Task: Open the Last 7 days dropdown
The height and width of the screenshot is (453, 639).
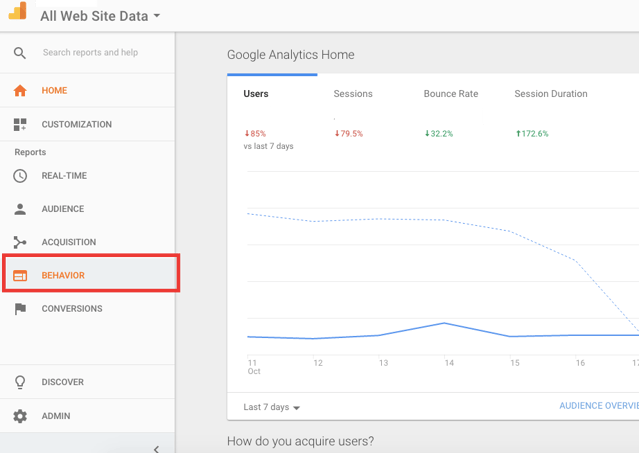Action: pos(271,407)
